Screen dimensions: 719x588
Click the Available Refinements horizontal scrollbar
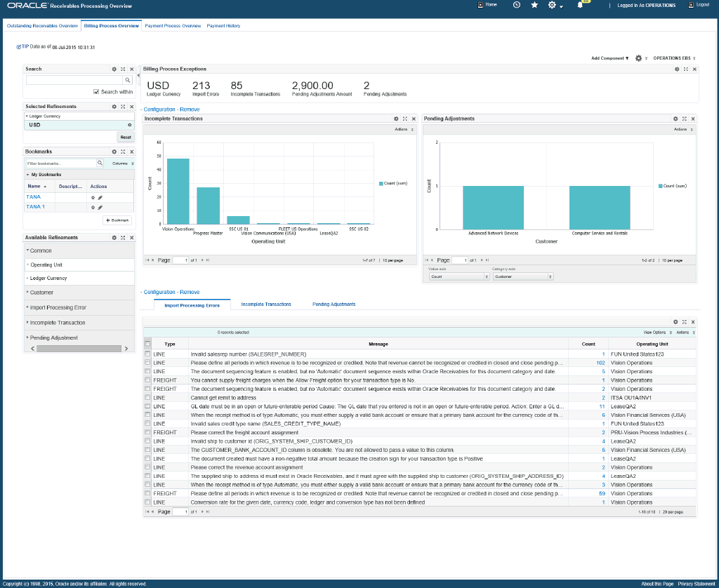pyautogui.click(x=79, y=349)
